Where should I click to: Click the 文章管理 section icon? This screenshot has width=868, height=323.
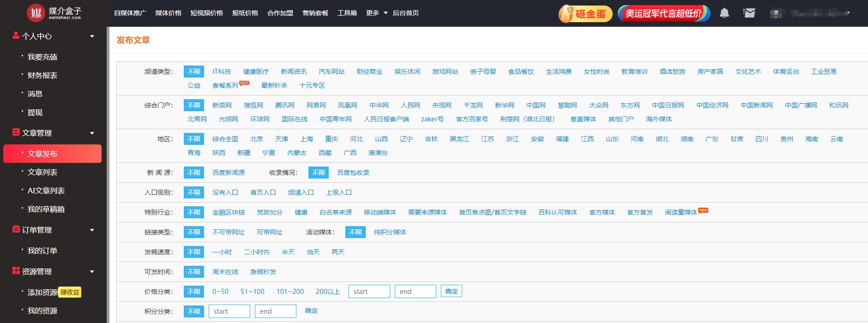point(16,132)
